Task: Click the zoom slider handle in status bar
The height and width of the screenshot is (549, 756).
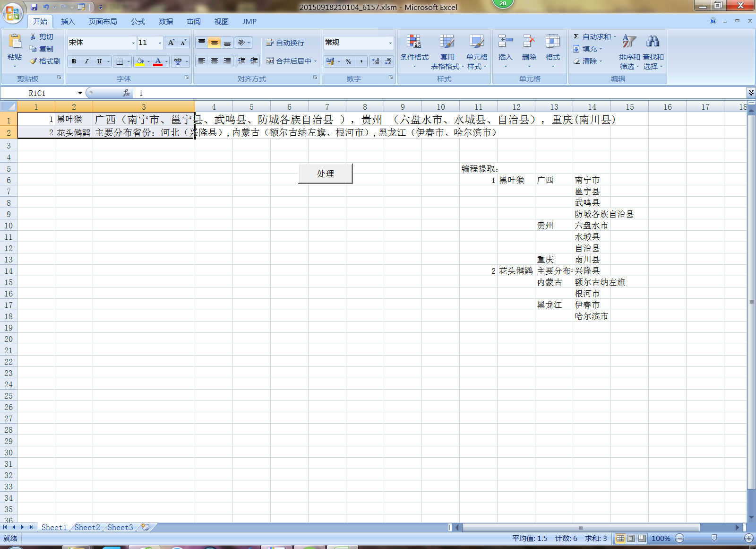Action: coord(714,538)
